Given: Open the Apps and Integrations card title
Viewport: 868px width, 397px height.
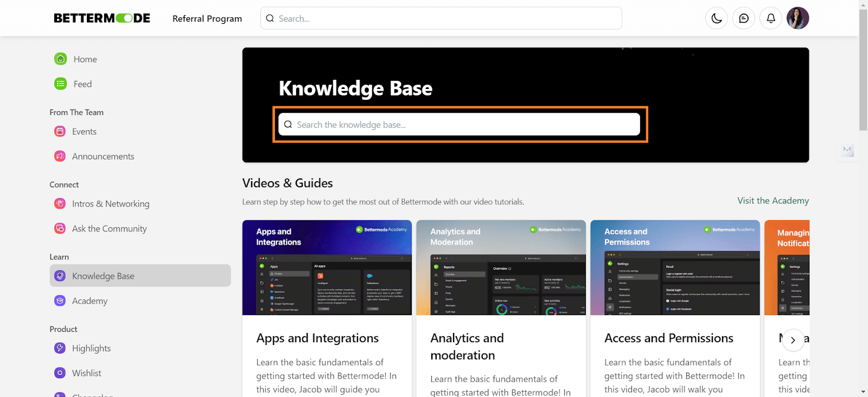Looking at the screenshot, I should pos(317,338).
